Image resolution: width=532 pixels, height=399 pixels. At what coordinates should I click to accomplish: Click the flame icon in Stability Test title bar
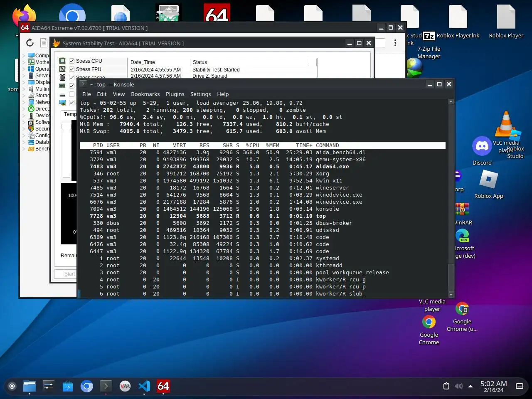tap(57, 43)
